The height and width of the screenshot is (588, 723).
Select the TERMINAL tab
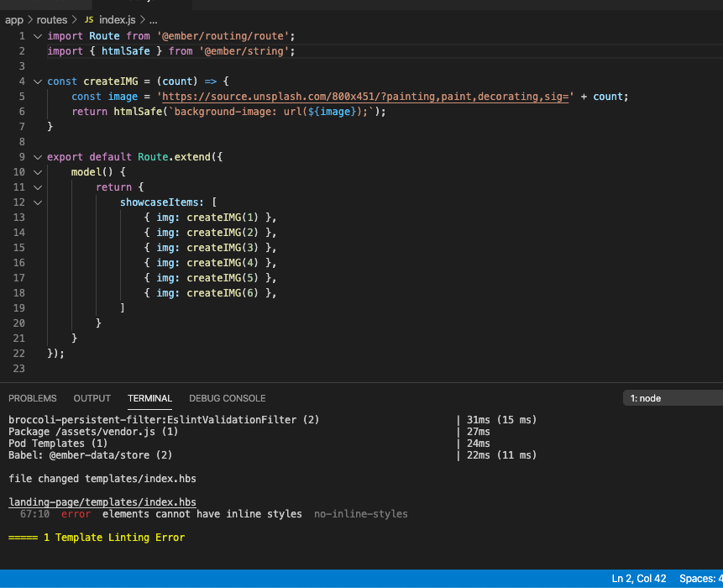(x=149, y=398)
